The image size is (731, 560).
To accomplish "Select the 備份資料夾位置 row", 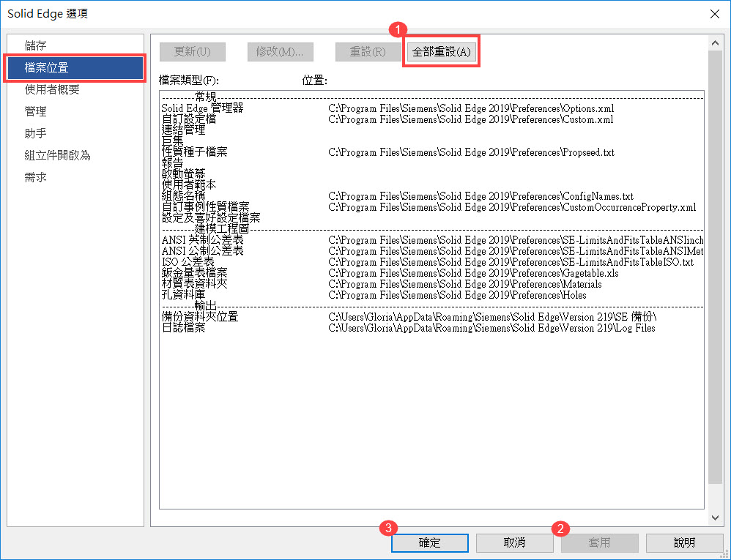I will click(x=200, y=317).
